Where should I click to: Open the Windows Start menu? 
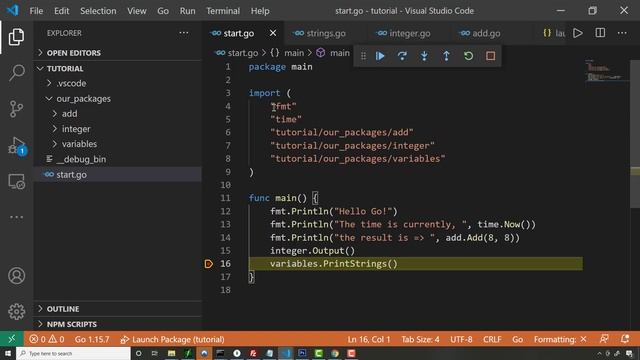[x=8, y=353]
